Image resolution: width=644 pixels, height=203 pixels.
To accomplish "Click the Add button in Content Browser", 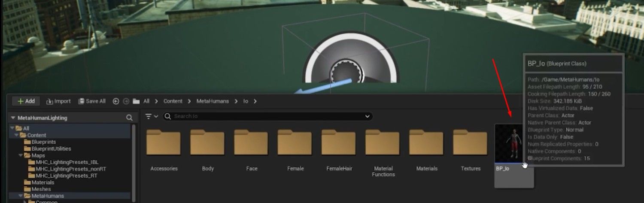I will point(26,101).
